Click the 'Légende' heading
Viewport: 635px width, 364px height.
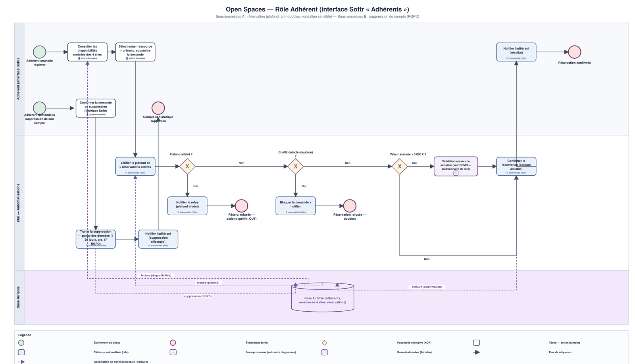[x=25, y=335]
